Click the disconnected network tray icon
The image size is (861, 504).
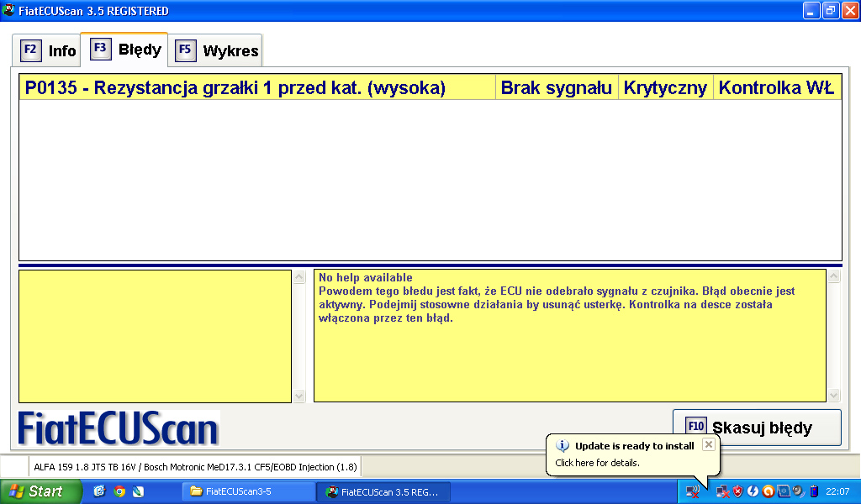tap(722, 491)
